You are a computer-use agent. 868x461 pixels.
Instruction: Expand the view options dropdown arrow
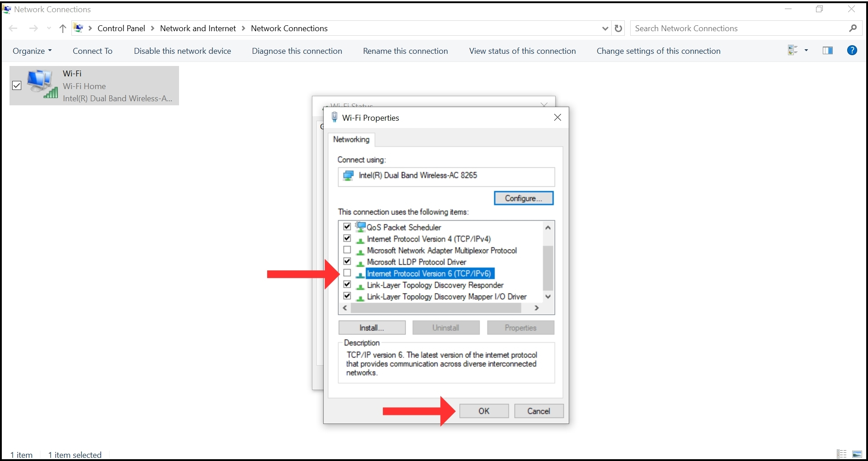pos(806,50)
